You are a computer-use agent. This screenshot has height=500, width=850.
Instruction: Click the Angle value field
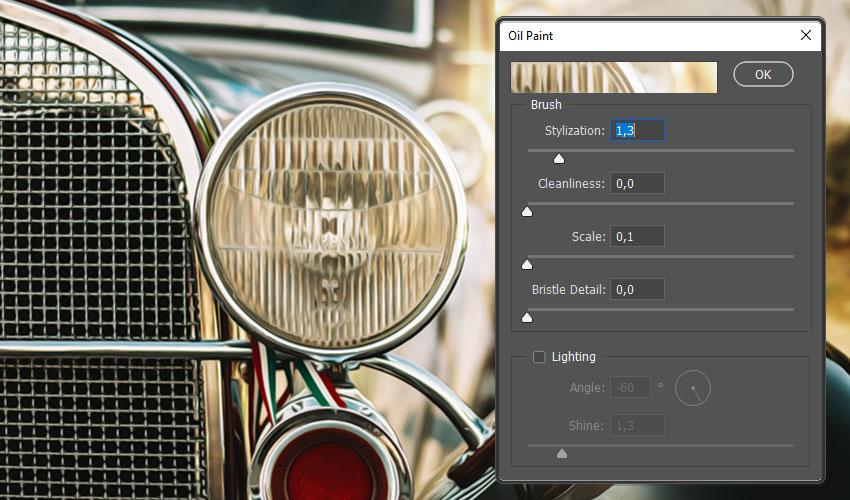click(630, 388)
